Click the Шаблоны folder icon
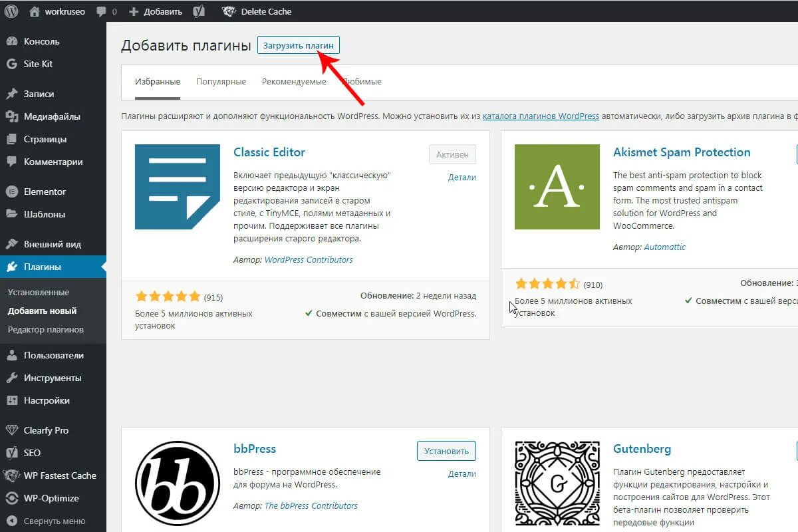Image resolution: width=798 pixels, height=532 pixels. pyautogui.click(x=11, y=214)
